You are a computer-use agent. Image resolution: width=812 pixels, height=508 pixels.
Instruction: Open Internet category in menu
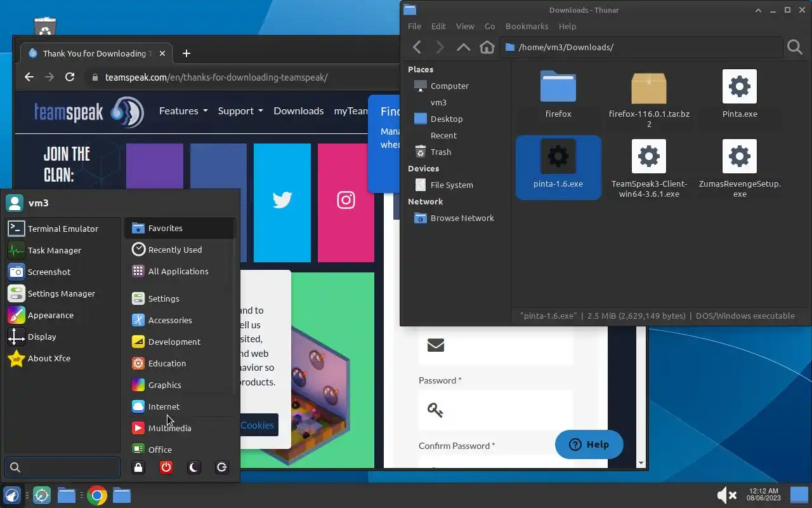pos(180,406)
